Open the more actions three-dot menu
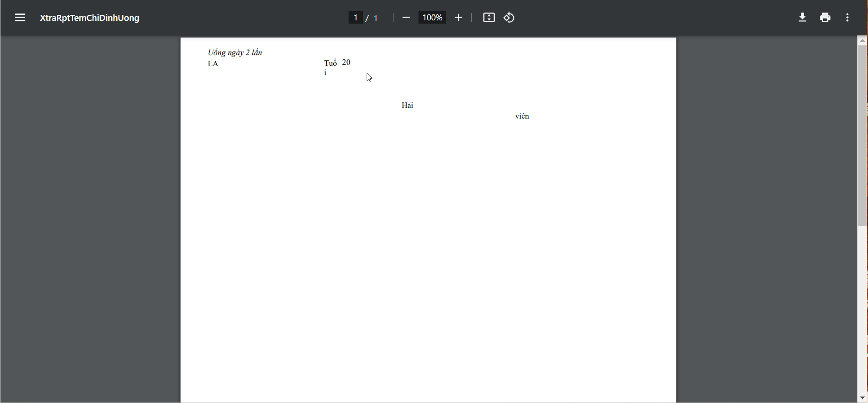 coord(847,18)
